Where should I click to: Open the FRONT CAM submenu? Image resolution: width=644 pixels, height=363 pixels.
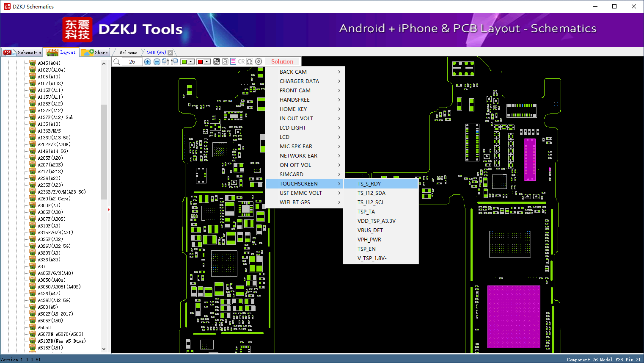click(305, 91)
